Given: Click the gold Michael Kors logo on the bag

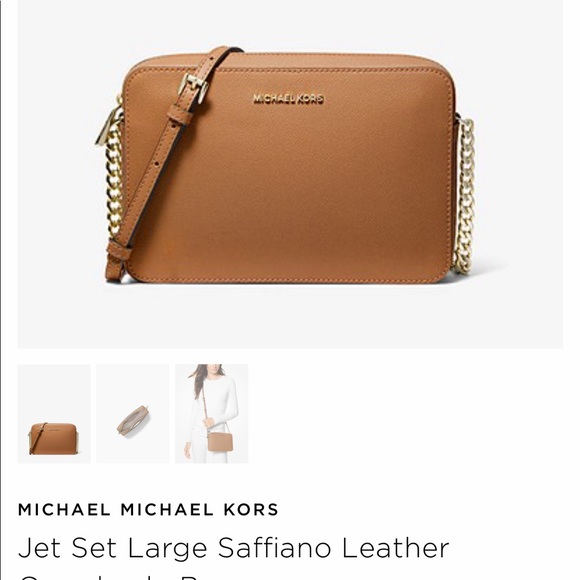Looking at the screenshot, I should [288, 99].
